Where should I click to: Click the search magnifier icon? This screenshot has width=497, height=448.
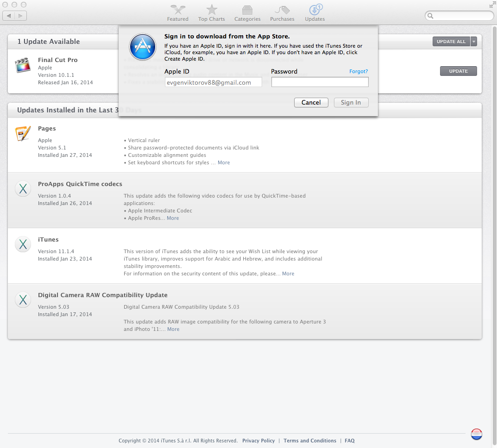(x=430, y=16)
